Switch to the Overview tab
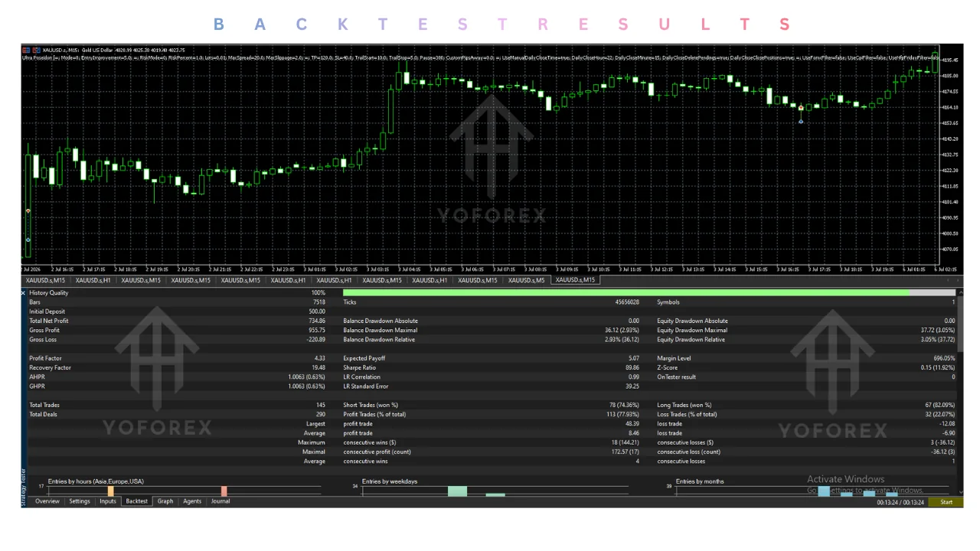Viewport: 980px width, 551px height. (x=47, y=501)
